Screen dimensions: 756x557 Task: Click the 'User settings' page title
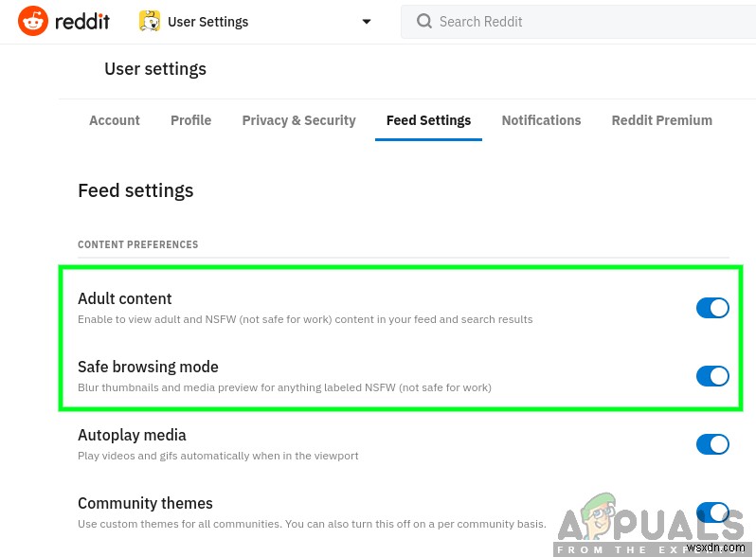pyautogui.click(x=155, y=69)
